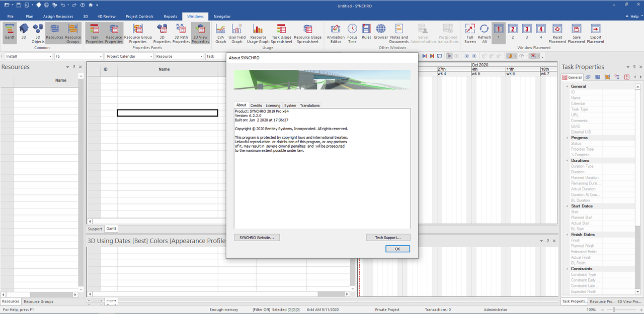Open the save icon in quick access toolbar
The height and width of the screenshot is (314, 644).
(18, 5)
